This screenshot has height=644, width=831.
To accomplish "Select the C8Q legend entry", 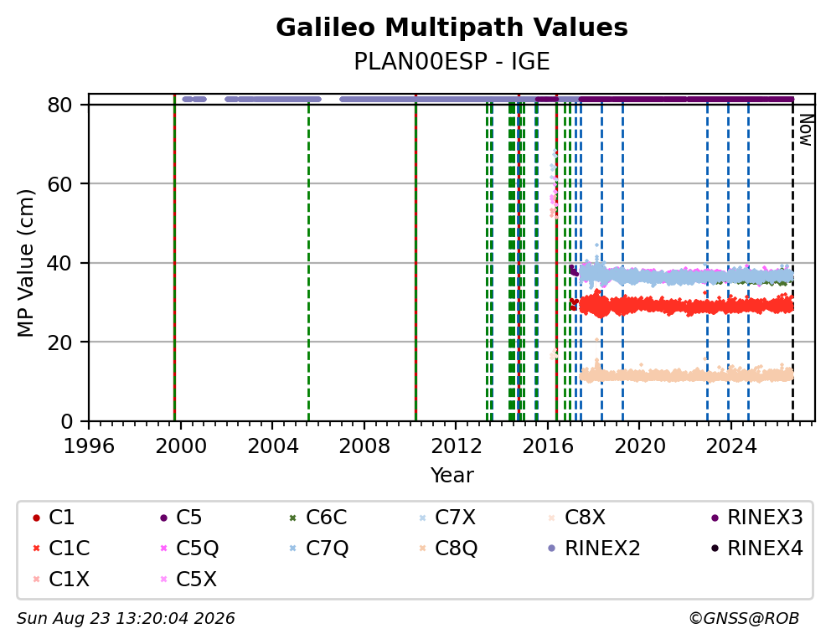I will click(x=448, y=549).
